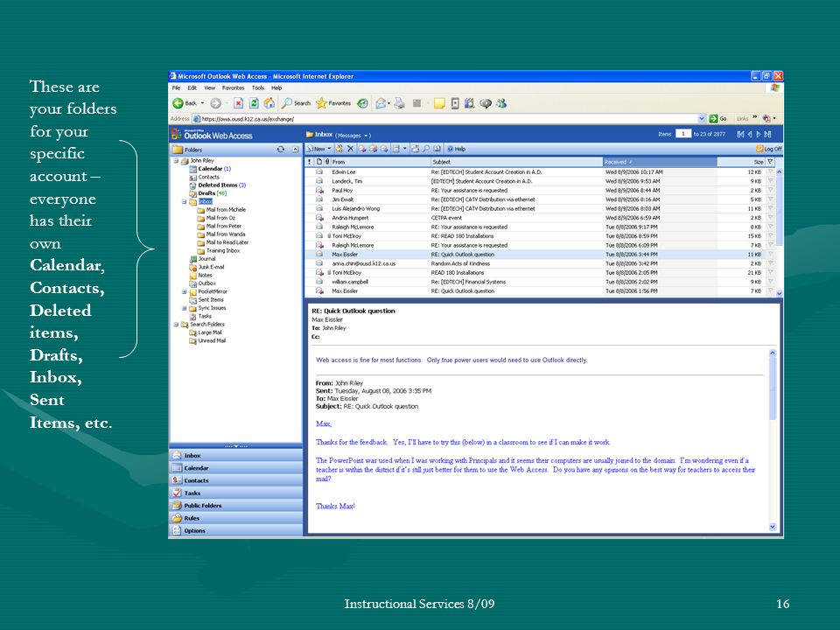Sort messages by From column
Image resolution: width=840 pixels, height=630 pixels.
tap(381, 162)
